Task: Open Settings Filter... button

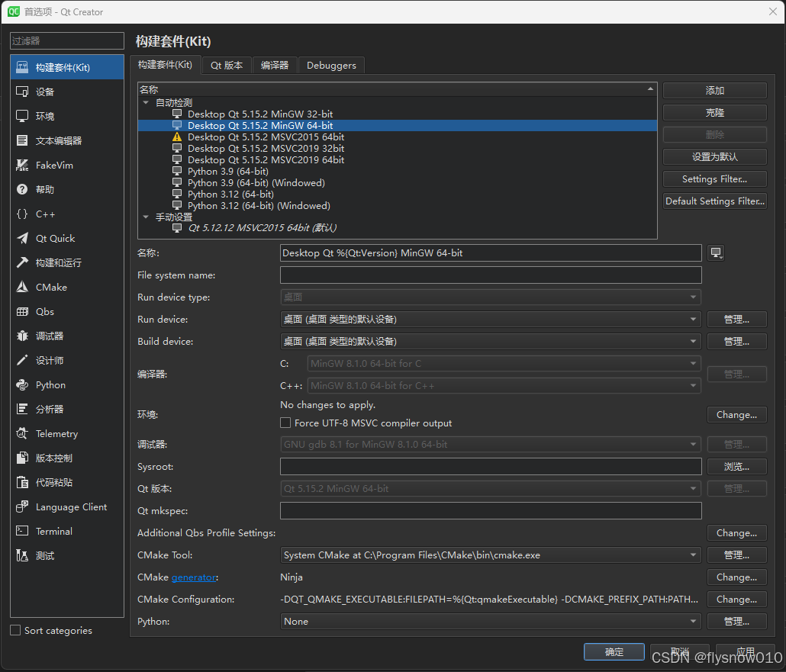Action: click(715, 179)
